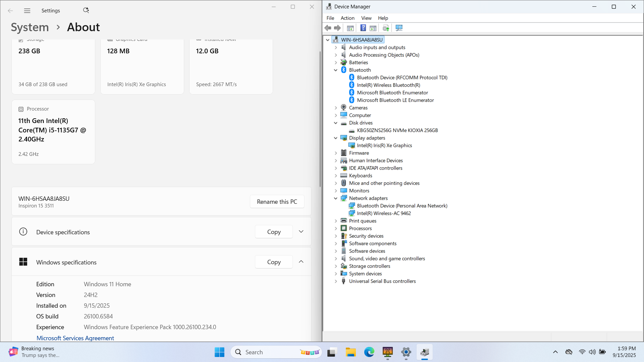Select Intel(R) Wireless-AC 9462 adapter
The image size is (644, 362).
point(384,214)
